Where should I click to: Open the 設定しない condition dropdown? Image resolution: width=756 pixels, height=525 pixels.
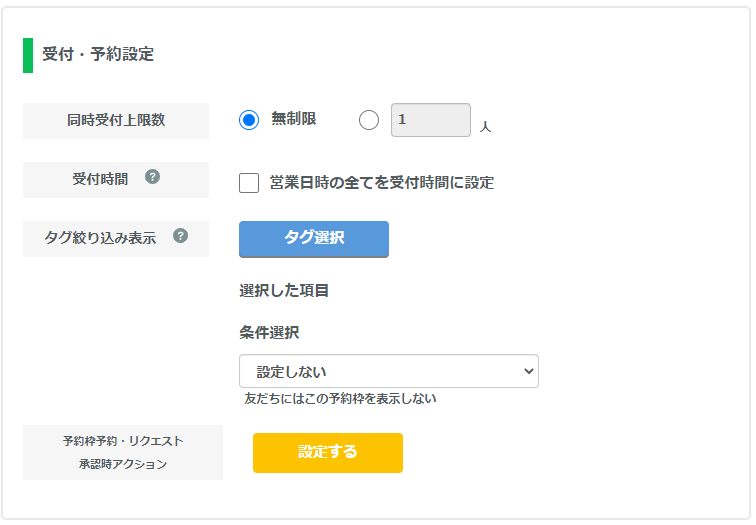coord(389,371)
